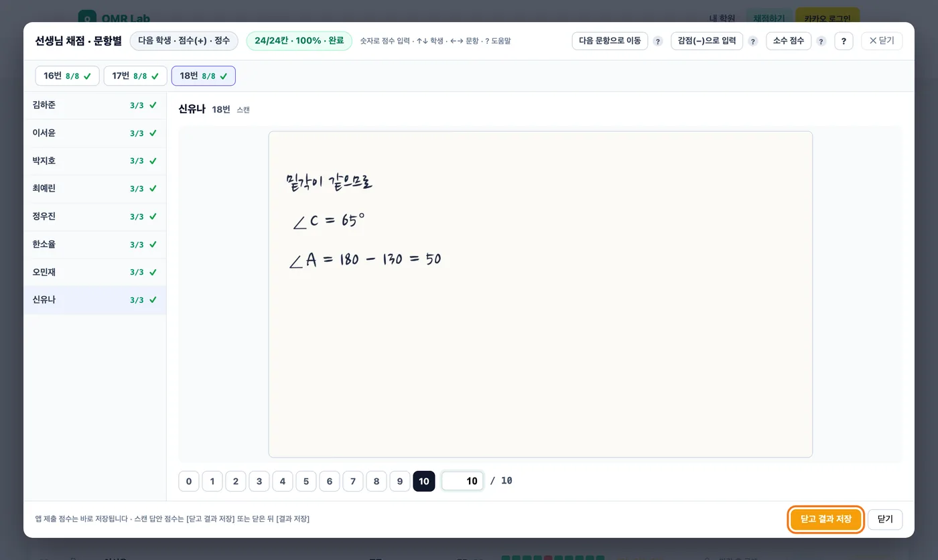Select student 신유나 in the list

click(95, 300)
